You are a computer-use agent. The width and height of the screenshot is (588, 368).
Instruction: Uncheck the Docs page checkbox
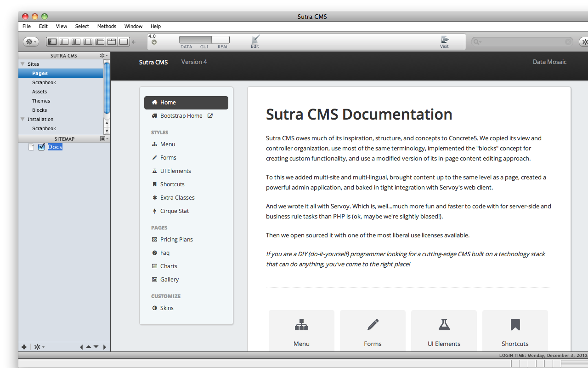41,147
